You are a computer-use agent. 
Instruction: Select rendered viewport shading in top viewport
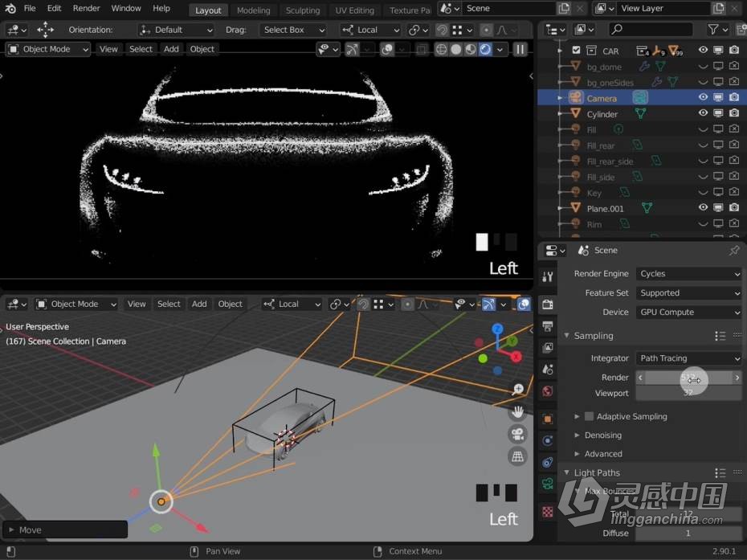pos(485,50)
